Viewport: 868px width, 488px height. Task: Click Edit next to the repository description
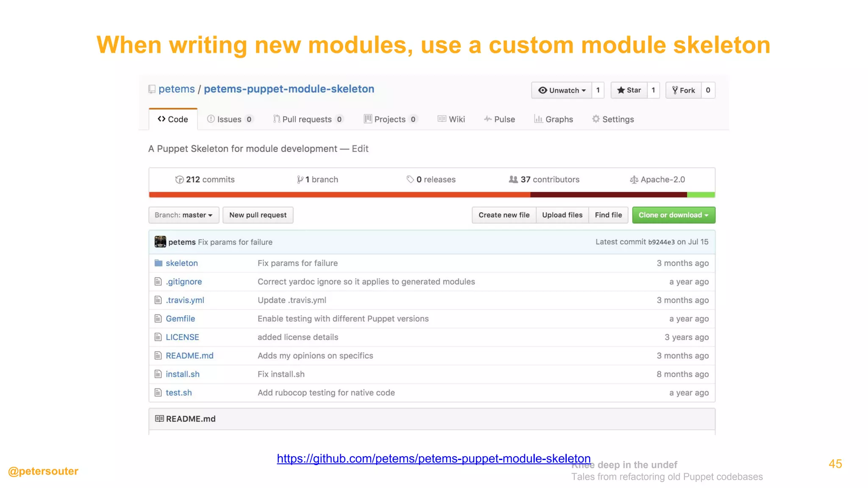[x=360, y=149]
